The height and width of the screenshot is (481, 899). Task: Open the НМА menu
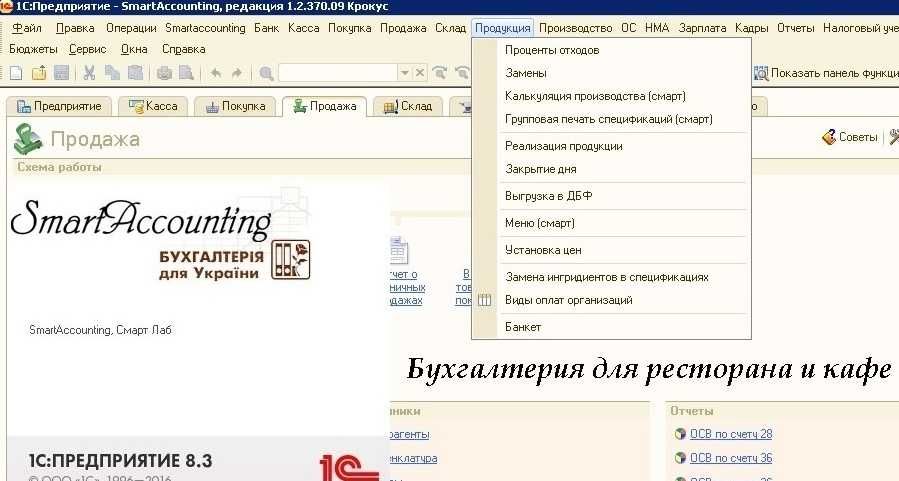657,28
